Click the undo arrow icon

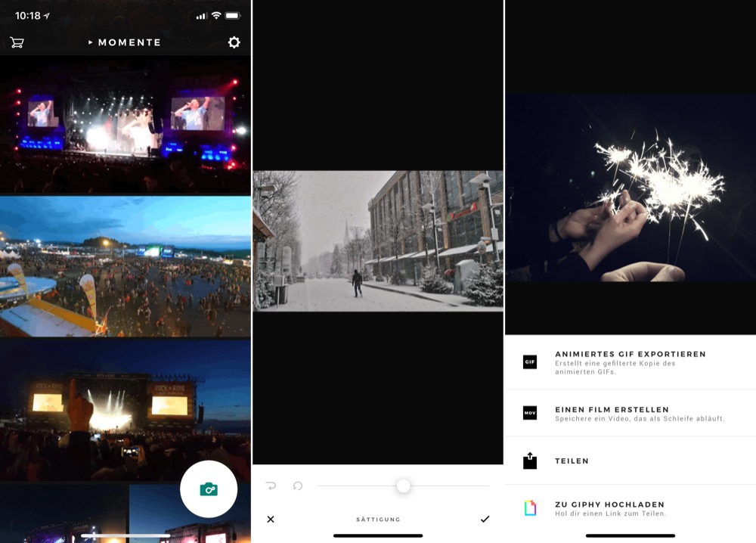pyautogui.click(x=271, y=486)
